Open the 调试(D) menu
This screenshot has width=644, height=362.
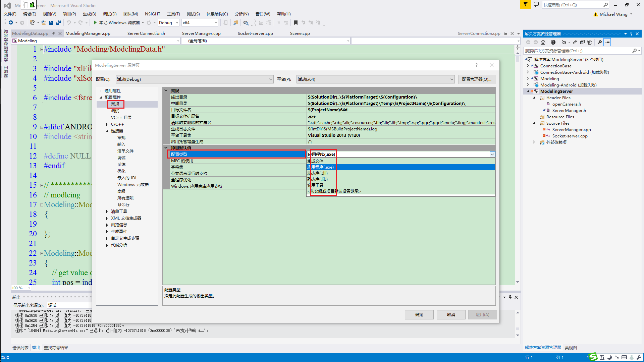[110, 14]
